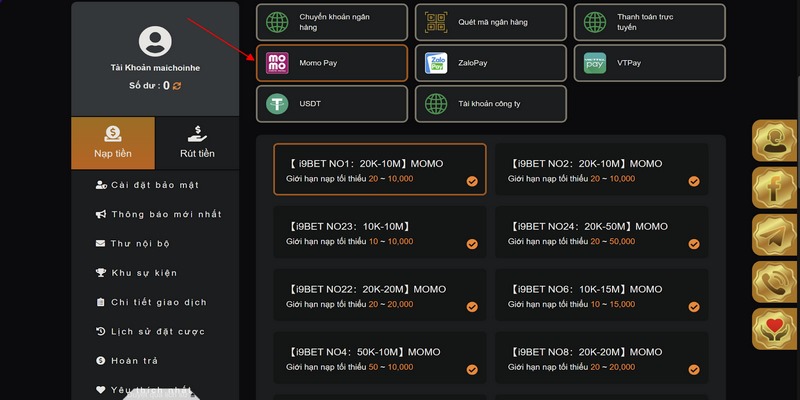This screenshot has height=400, width=800.
Task: Click the balance refresh icon
Action: tap(177, 86)
